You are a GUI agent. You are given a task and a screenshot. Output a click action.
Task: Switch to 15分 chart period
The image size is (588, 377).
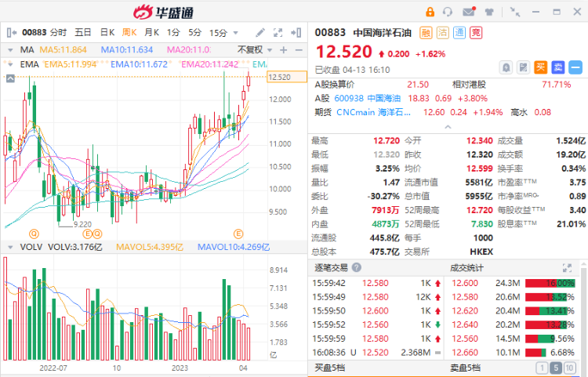(x=218, y=33)
